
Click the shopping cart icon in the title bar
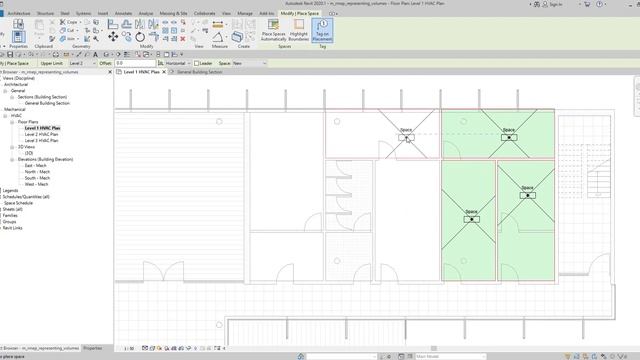tap(587, 4)
